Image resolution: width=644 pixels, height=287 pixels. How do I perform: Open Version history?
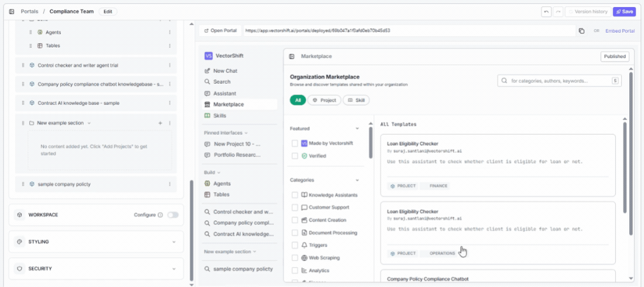pos(588,12)
